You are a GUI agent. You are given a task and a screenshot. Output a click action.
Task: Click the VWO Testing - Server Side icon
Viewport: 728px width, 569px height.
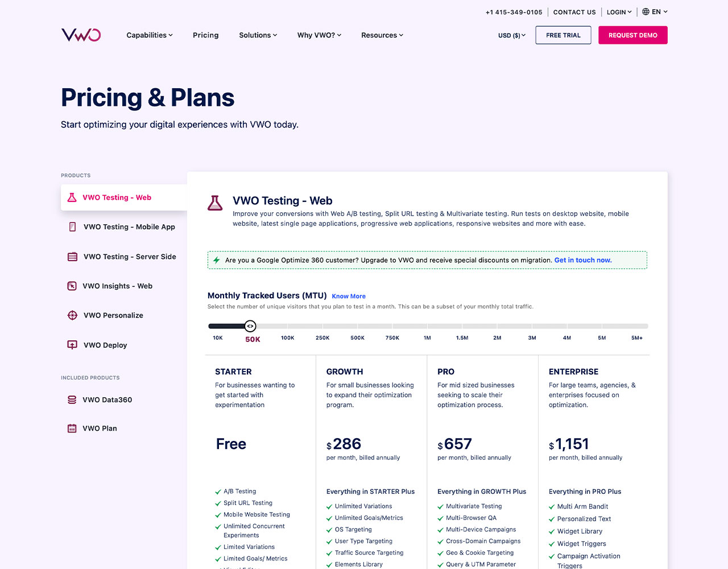(72, 257)
